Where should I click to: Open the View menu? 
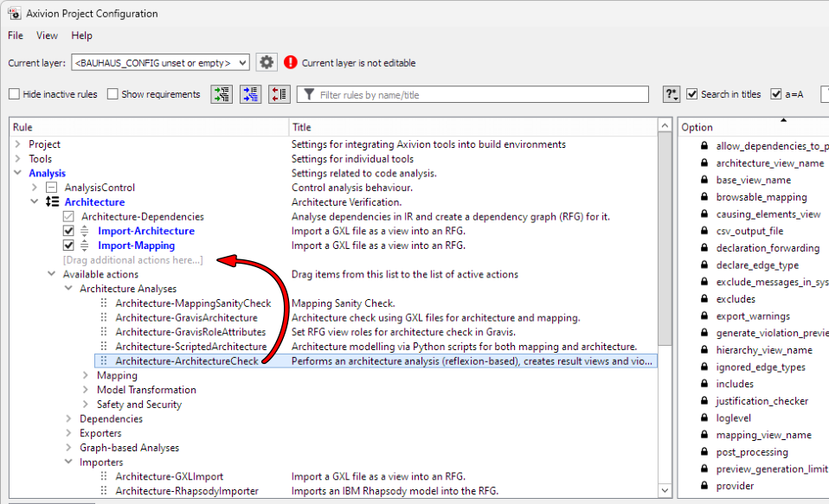click(x=47, y=35)
